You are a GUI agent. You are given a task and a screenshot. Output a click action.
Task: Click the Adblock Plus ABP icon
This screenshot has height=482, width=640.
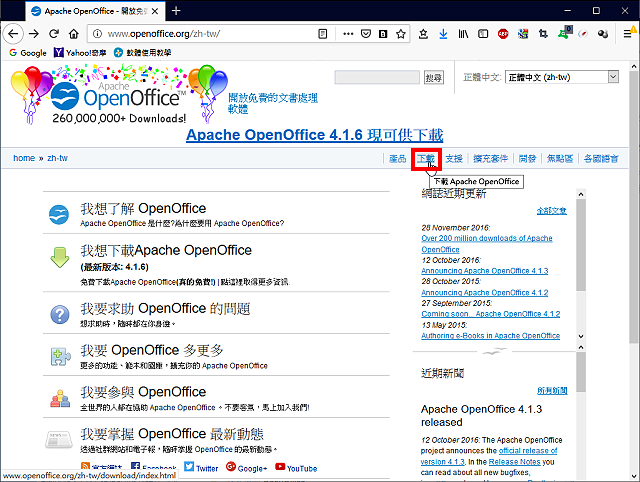[503, 34]
